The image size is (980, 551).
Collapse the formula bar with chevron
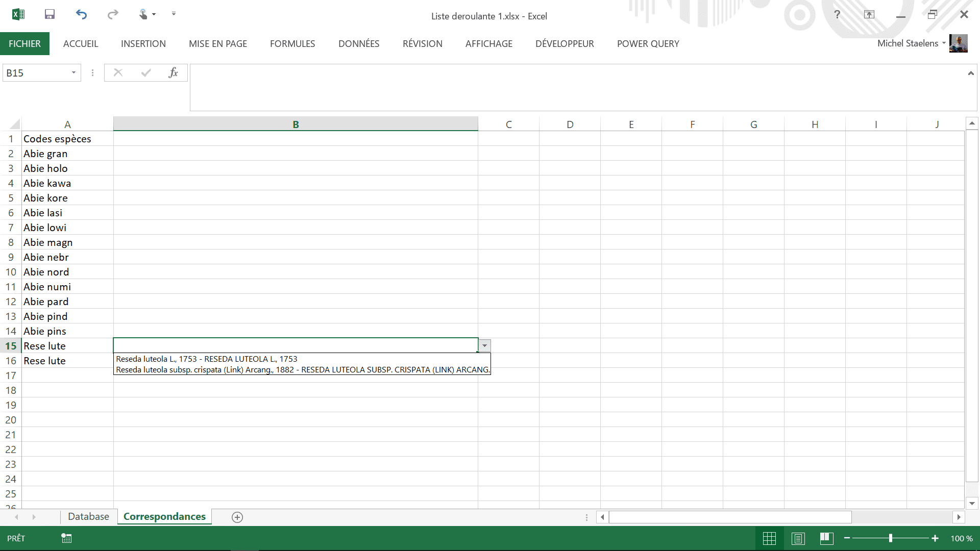970,73
